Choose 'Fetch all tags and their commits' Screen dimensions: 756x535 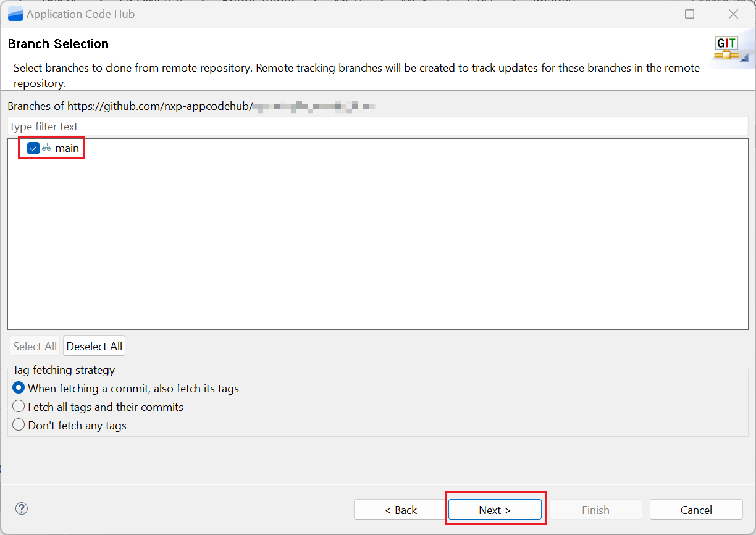pos(19,407)
